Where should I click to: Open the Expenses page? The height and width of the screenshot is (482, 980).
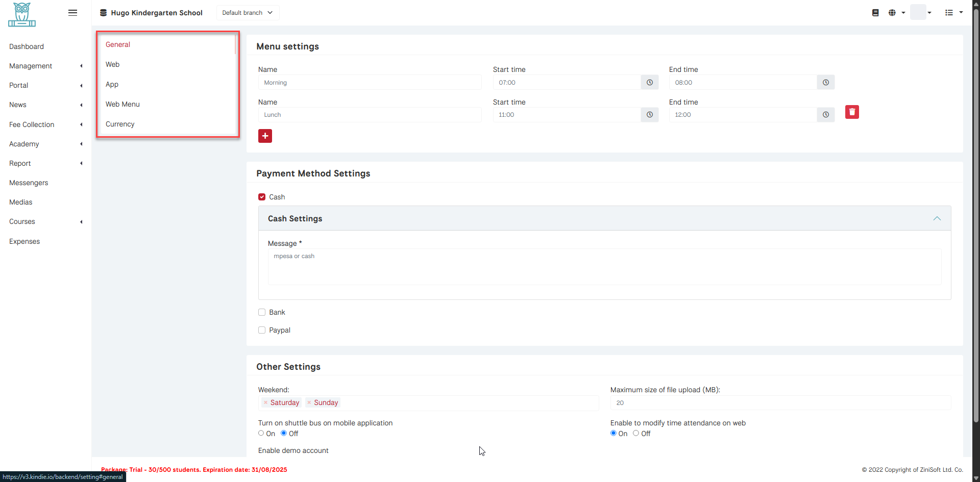(x=24, y=241)
